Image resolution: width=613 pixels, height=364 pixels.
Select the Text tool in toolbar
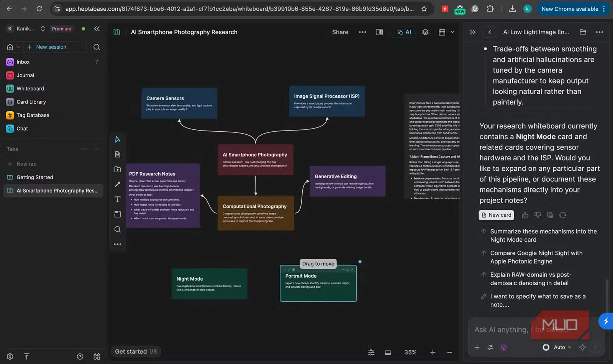click(x=118, y=199)
